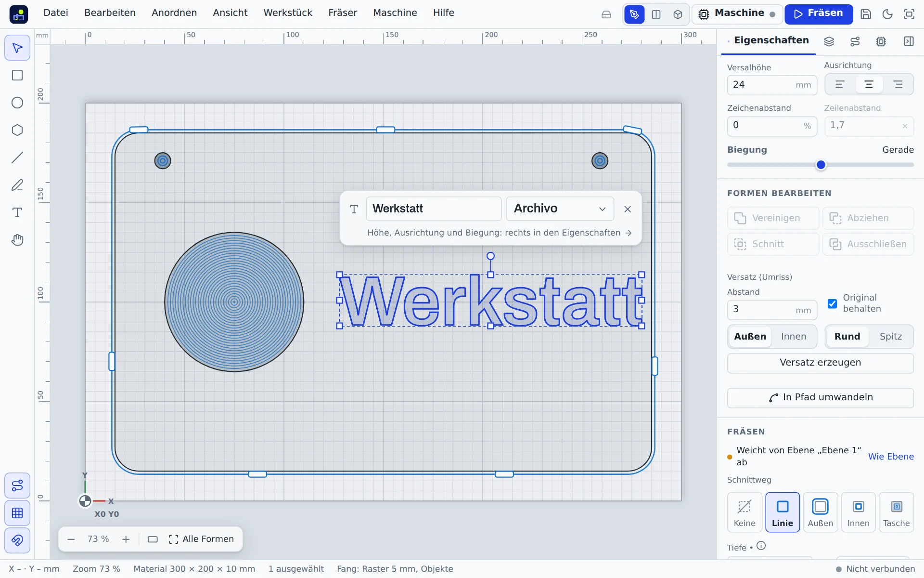Activate the hand pan tool

(x=17, y=240)
